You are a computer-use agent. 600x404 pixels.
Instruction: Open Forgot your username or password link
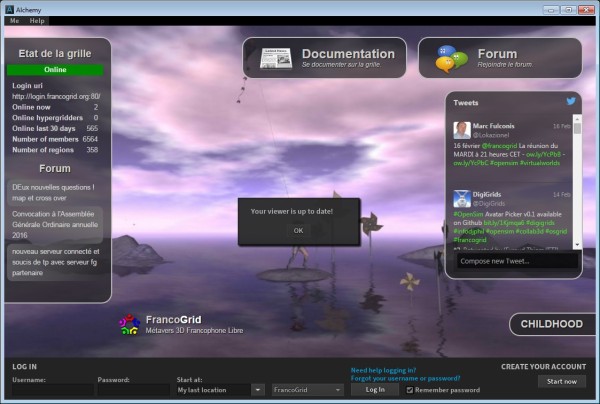tap(406, 378)
